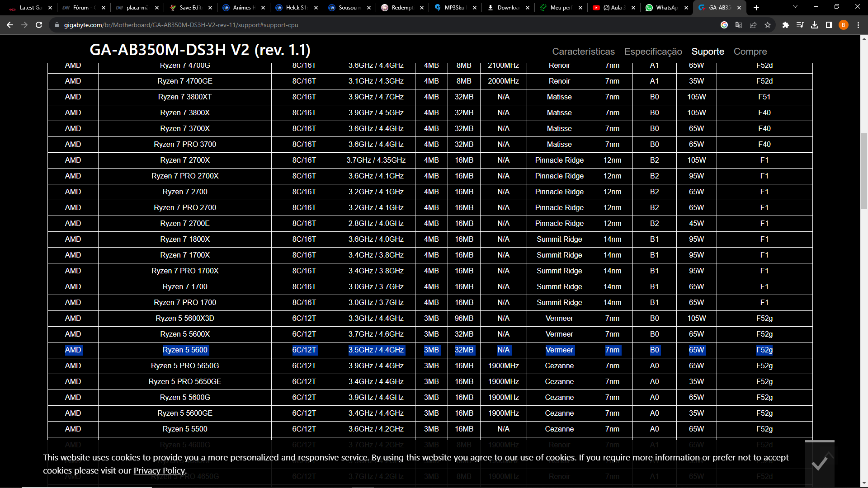
Task: Open the Especificação section
Action: [653, 52]
